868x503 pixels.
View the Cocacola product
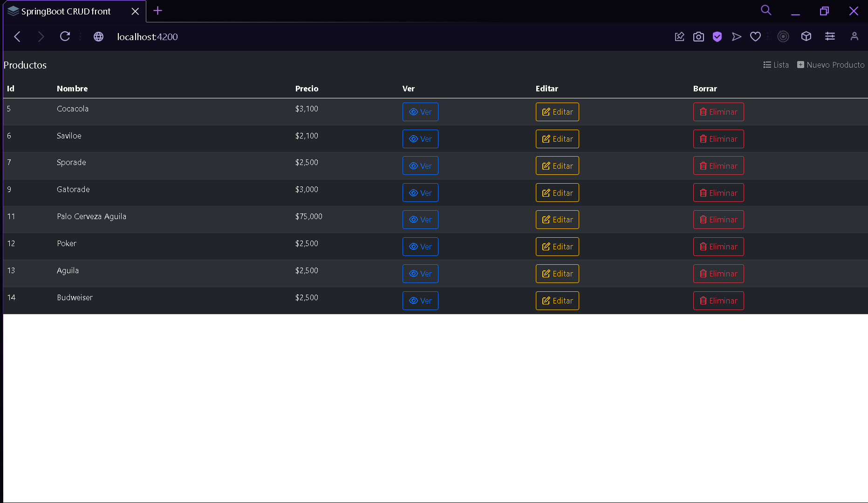point(420,112)
